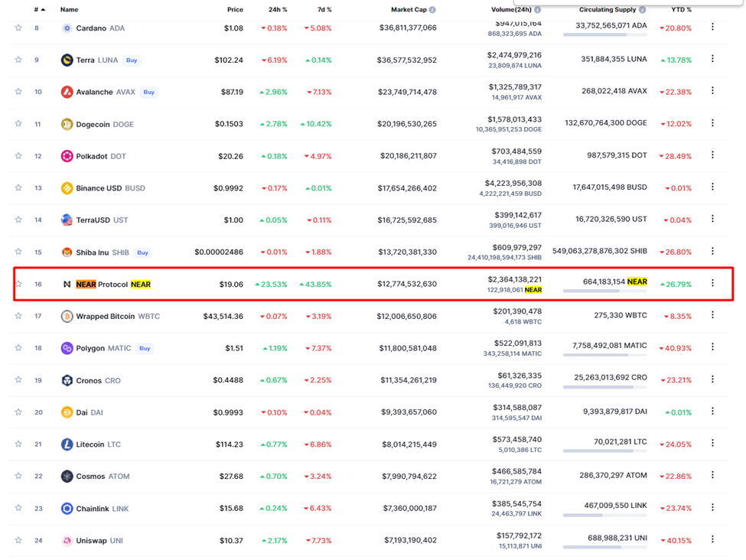Open the Polkadot coin logo
This screenshot has width=746, height=560.
coord(67,156)
